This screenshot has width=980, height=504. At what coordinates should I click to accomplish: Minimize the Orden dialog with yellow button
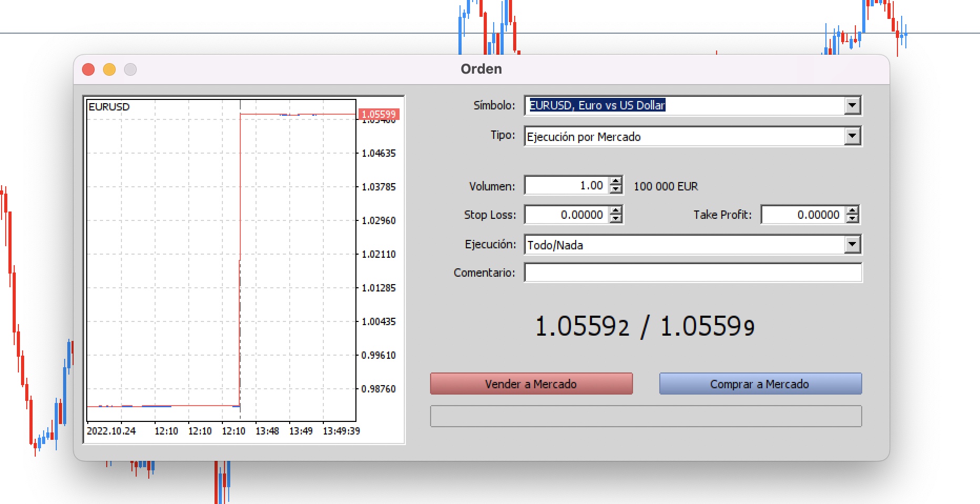point(109,69)
